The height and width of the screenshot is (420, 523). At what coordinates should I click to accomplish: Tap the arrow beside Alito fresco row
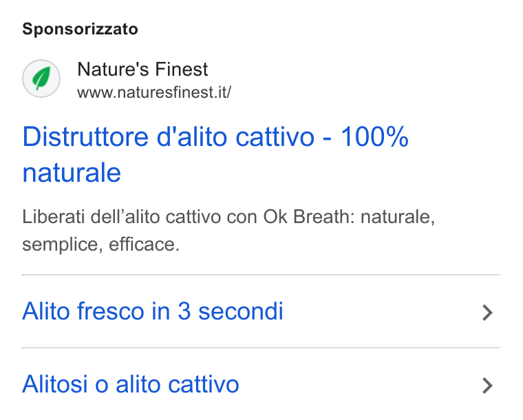pos(488,313)
